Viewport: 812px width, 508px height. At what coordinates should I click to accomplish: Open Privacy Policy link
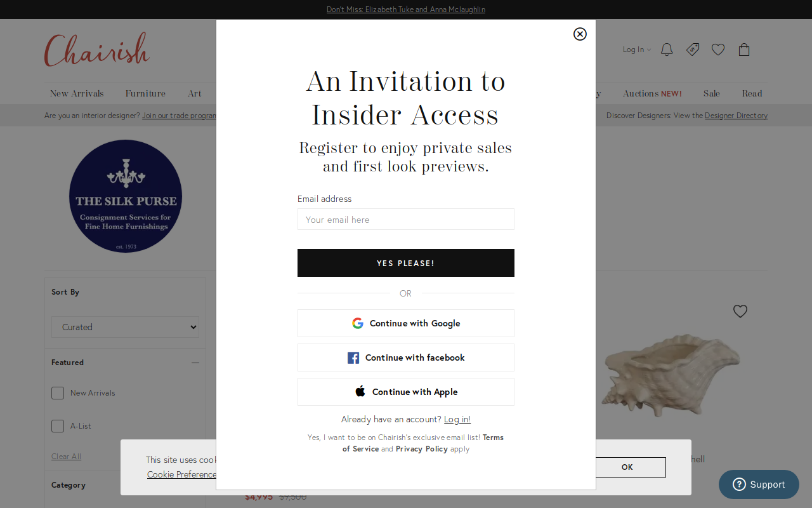[x=422, y=448]
